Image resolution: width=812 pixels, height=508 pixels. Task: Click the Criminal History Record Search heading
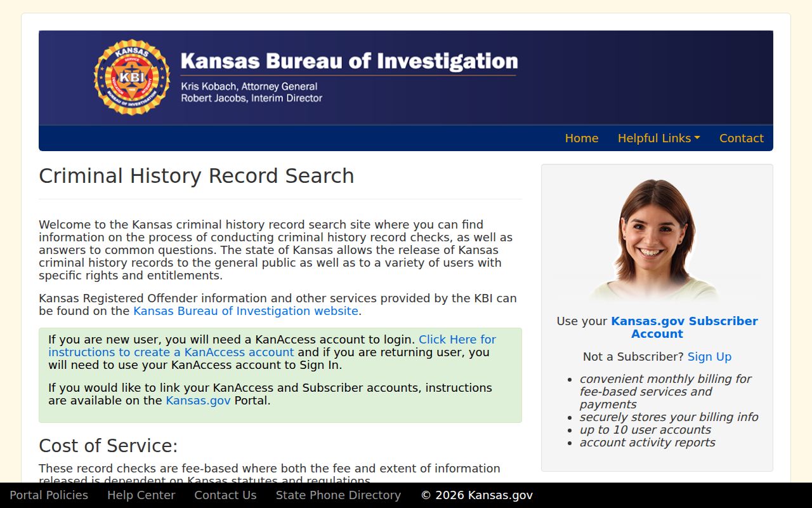click(x=197, y=176)
